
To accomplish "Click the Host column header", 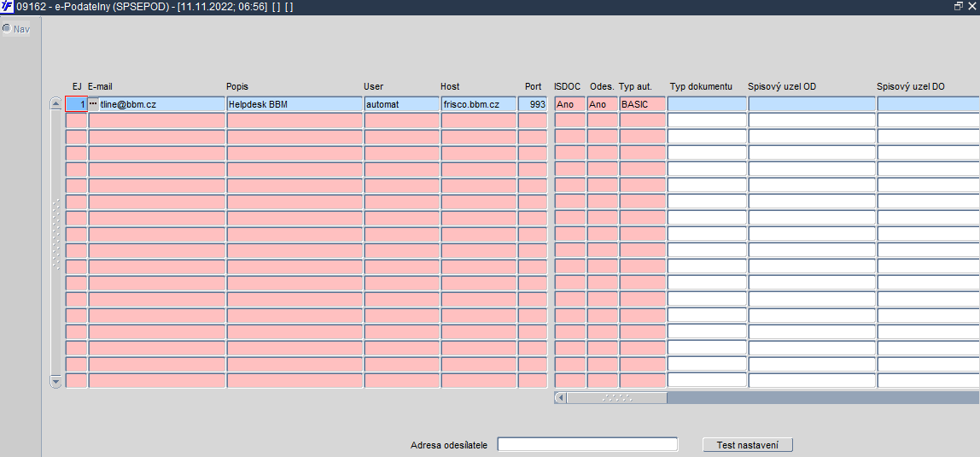I will 450,86.
